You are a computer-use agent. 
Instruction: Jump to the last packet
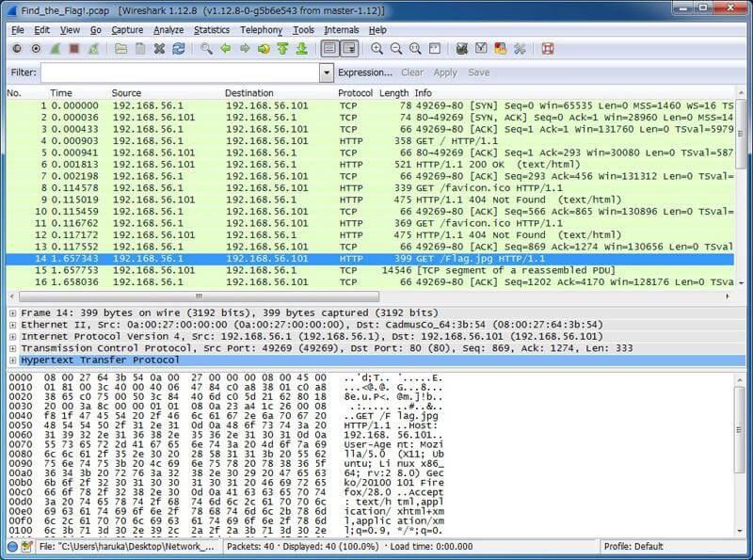(301, 49)
